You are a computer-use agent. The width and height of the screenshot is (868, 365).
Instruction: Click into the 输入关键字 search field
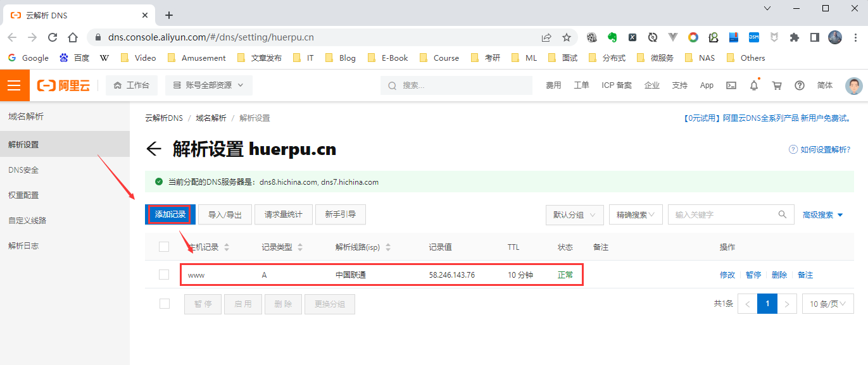(x=722, y=214)
